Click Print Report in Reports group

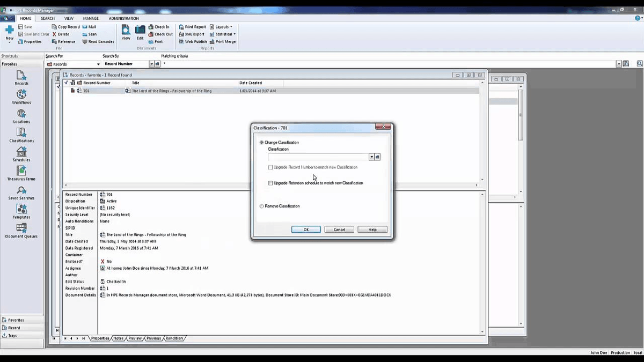point(192,27)
